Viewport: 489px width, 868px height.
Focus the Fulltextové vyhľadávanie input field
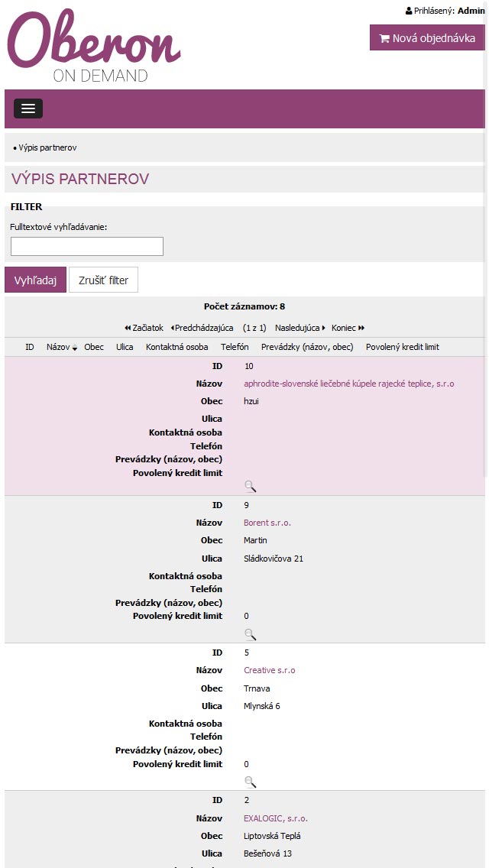tap(87, 246)
